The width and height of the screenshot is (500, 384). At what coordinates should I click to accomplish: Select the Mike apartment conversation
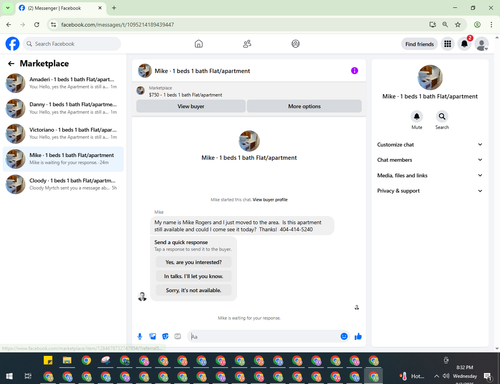tap(63, 159)
